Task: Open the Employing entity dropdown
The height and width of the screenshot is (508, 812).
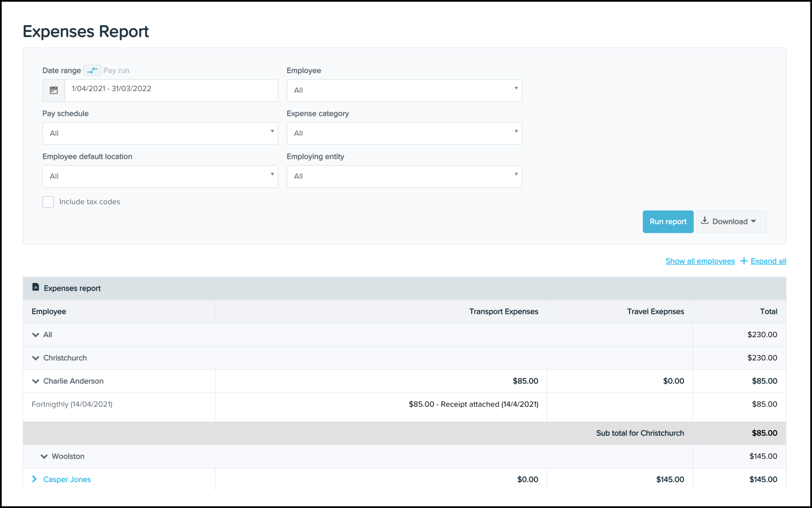Action: tap(404, 176)
